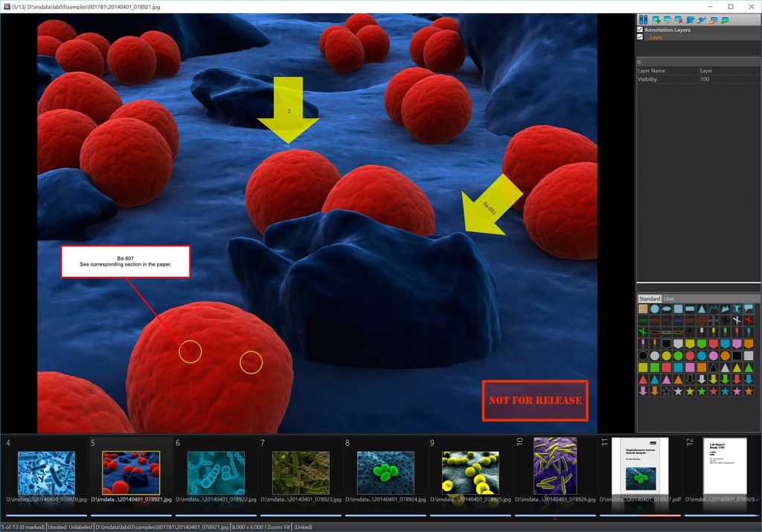The width and height of the screenshot is (762, 532).
Task: Choose the yellow star annotation shape
Action: pos(690,391)
